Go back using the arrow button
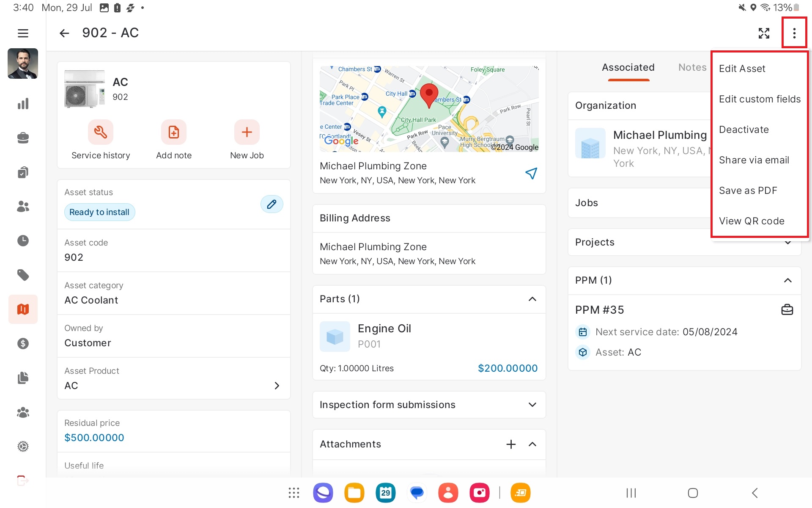812x508 pixels. click(64, 33)
